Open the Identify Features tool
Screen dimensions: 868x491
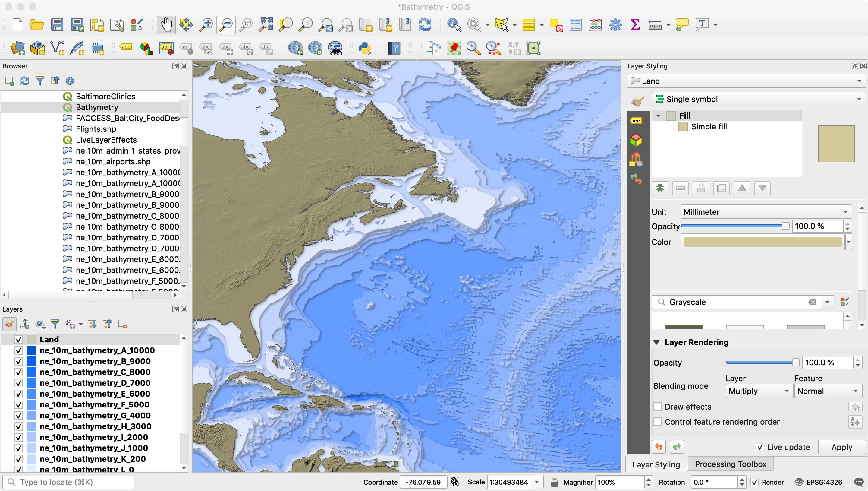[454, 25]
